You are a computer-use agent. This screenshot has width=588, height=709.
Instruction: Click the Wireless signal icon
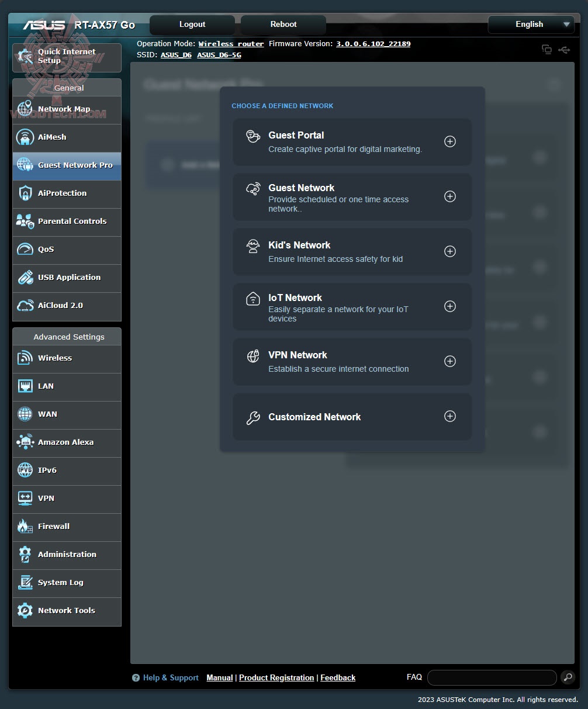(x=25, y=358)
